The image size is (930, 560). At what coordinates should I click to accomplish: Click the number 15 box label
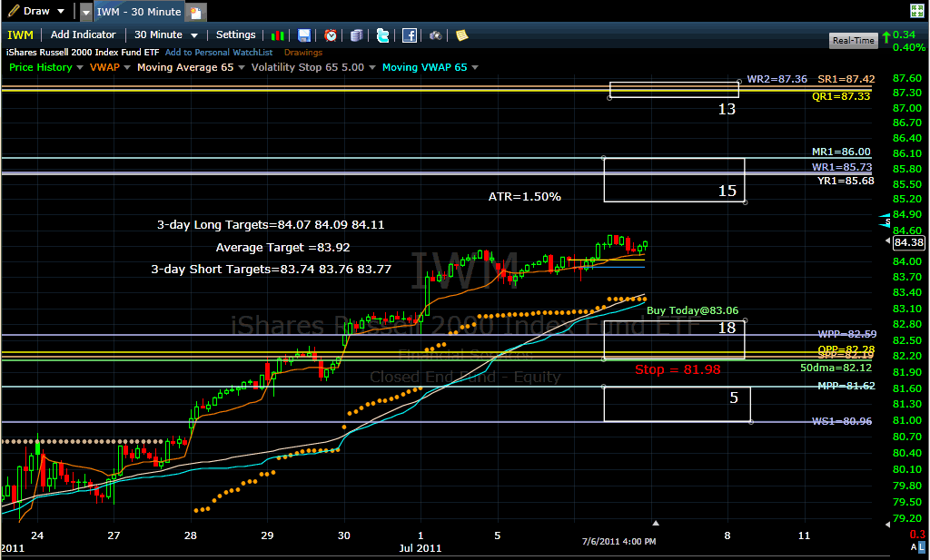tap(727, 191)
